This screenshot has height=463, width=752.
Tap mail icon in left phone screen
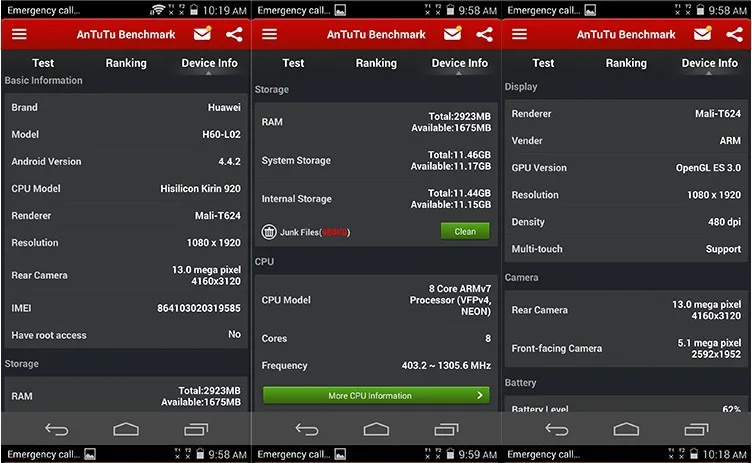click(x=202, y=34)
